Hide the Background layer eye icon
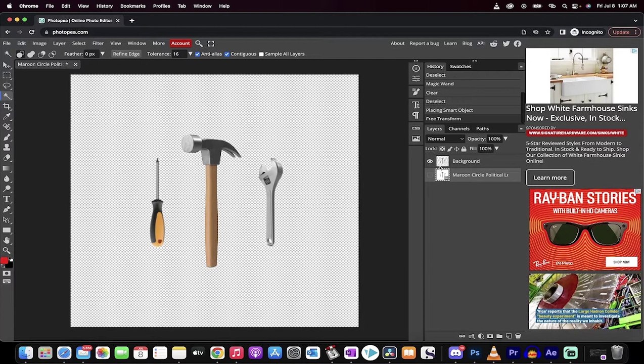The width and height of the screenshot is (644, 364). (x=430, y=161)
